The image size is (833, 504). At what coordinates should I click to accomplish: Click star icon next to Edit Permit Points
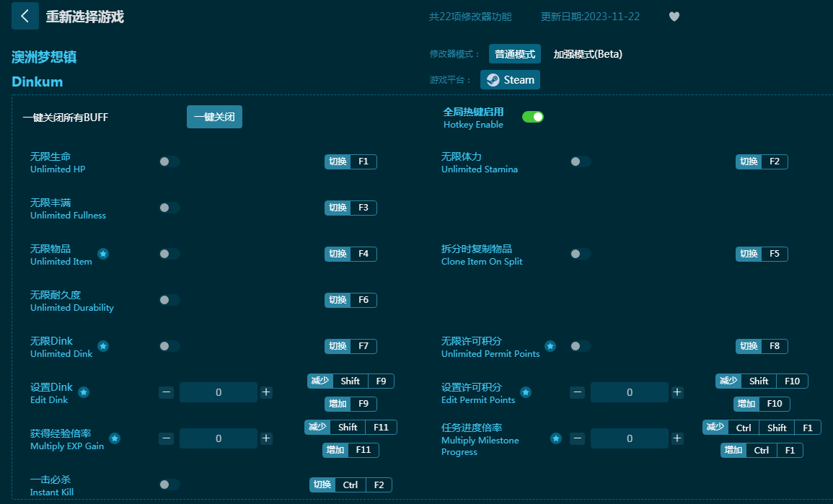point(526,392)
